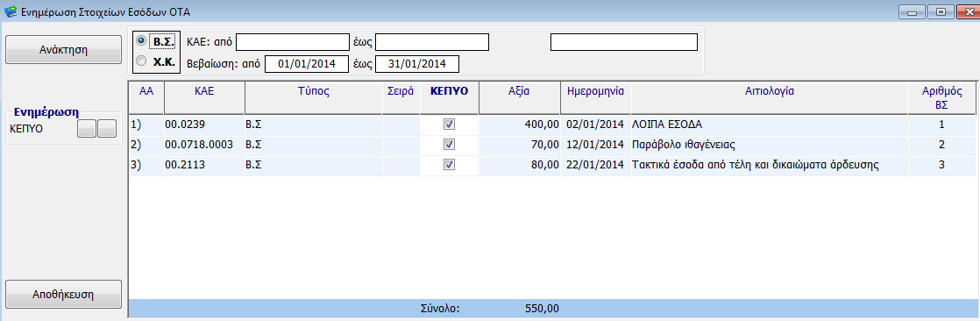
Task: Click the Αριθμός ΒΣ column header
Action: coord(942,97)
